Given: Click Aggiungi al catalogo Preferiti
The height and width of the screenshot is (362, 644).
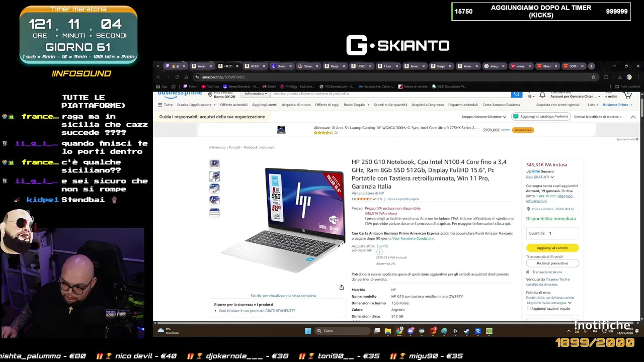Looking at the screenshot, I should 540,117.
